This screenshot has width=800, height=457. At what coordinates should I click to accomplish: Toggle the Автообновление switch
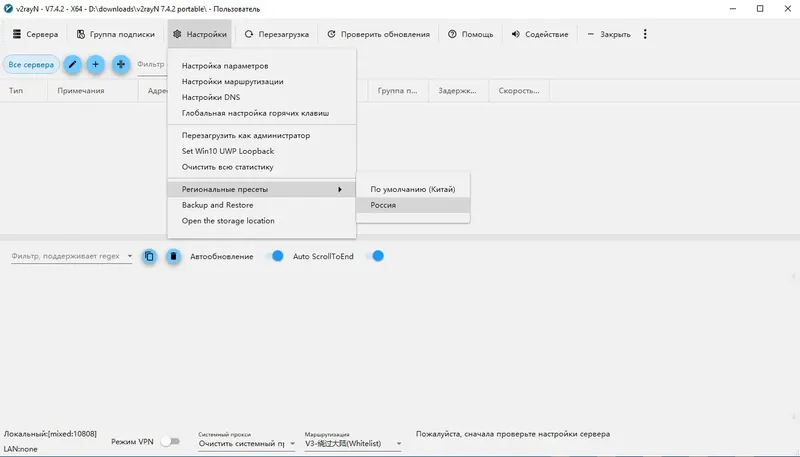pyautogui.click(x=275, y=256)
